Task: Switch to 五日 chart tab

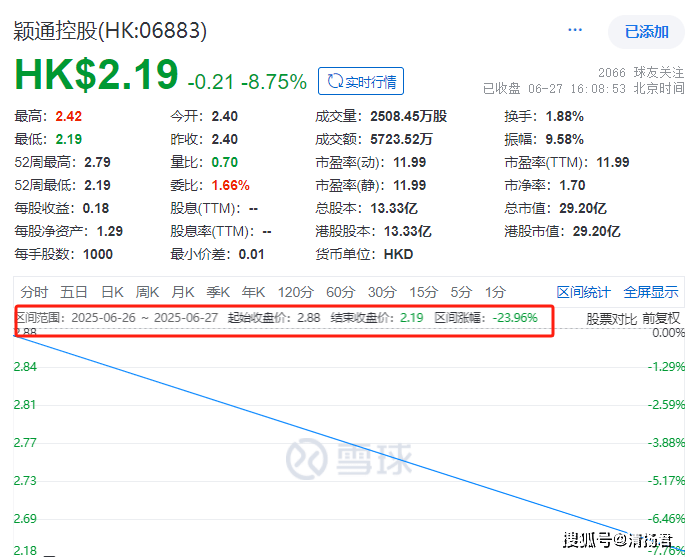Action: click(74, 292)
